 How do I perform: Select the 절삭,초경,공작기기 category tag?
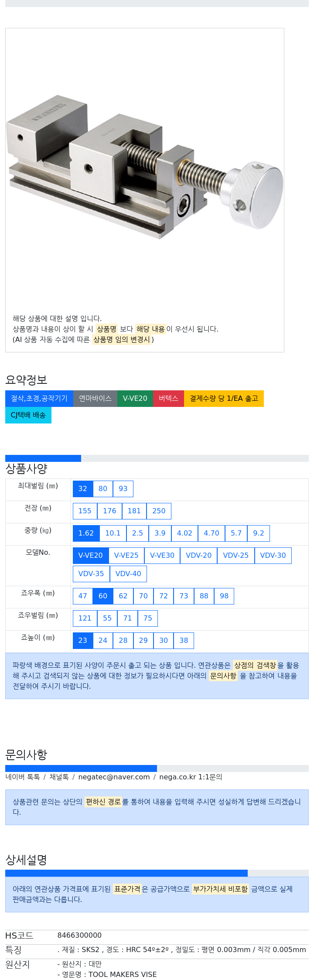pos(39,399)
